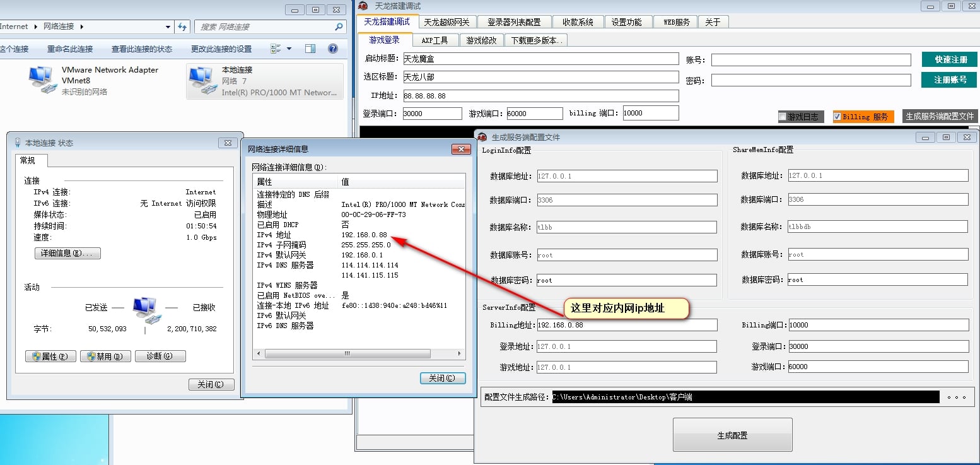Uncheck the Billing 服务 checkbox
The height and width of the screenshot is (465, 980).
[837, 117]
